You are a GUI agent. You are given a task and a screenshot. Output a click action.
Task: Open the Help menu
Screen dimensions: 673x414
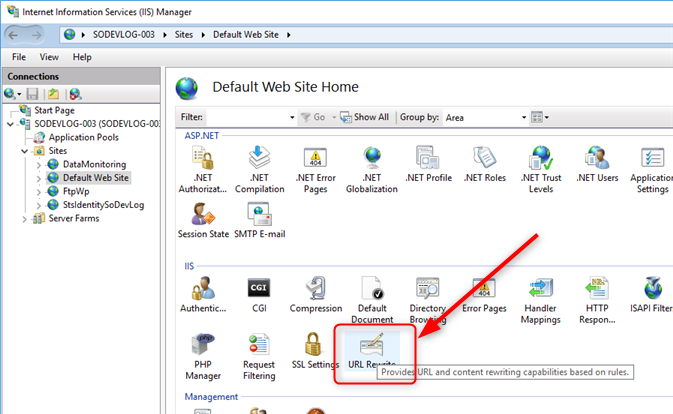click(82, 57)
